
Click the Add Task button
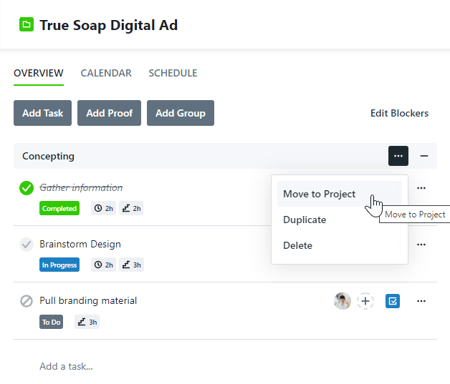click(43, 113)
